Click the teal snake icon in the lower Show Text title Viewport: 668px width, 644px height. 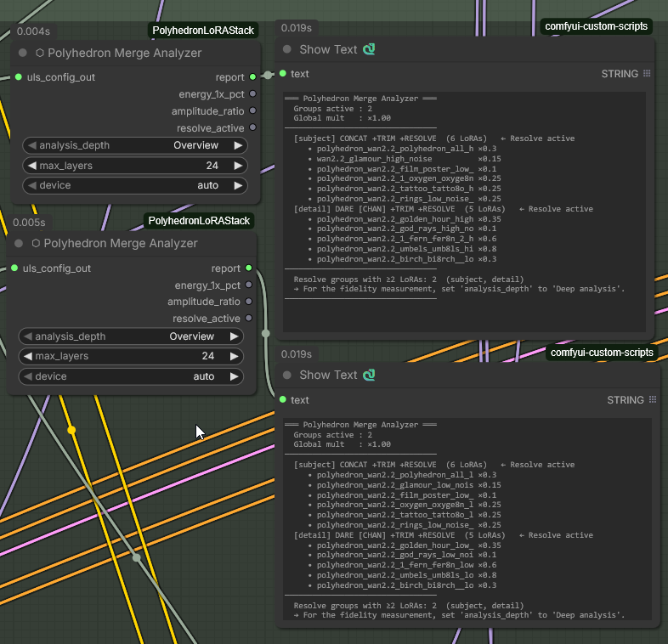[369, 376]
